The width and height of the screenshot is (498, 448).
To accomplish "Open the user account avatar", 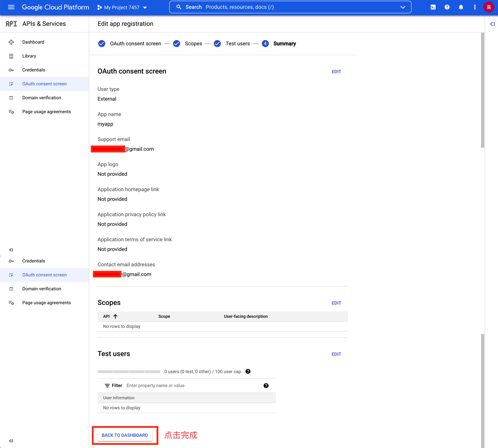I will tap(489, 7).
